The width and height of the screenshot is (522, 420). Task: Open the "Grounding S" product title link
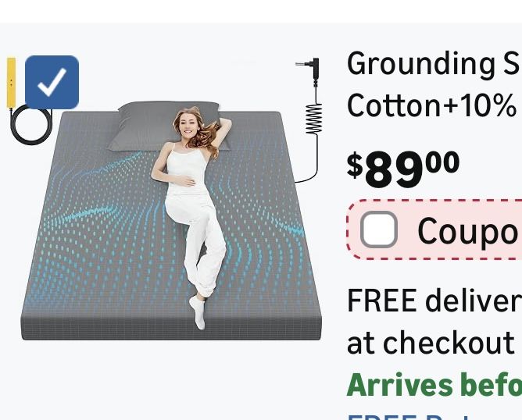(x=434, y=64)
